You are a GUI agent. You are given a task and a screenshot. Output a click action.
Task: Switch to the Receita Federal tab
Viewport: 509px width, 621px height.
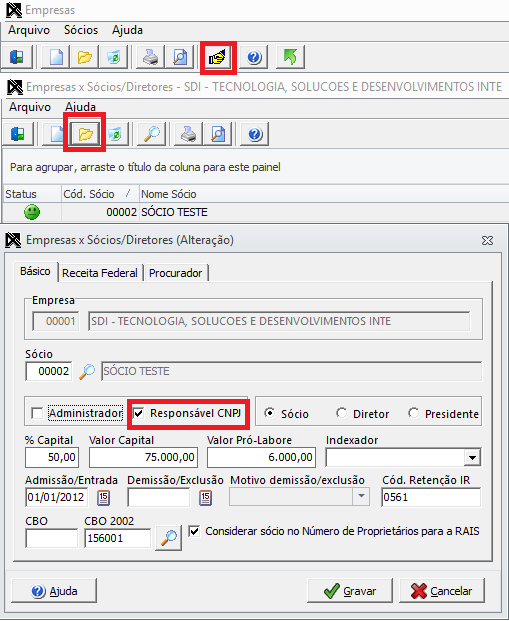click(100, 273)
